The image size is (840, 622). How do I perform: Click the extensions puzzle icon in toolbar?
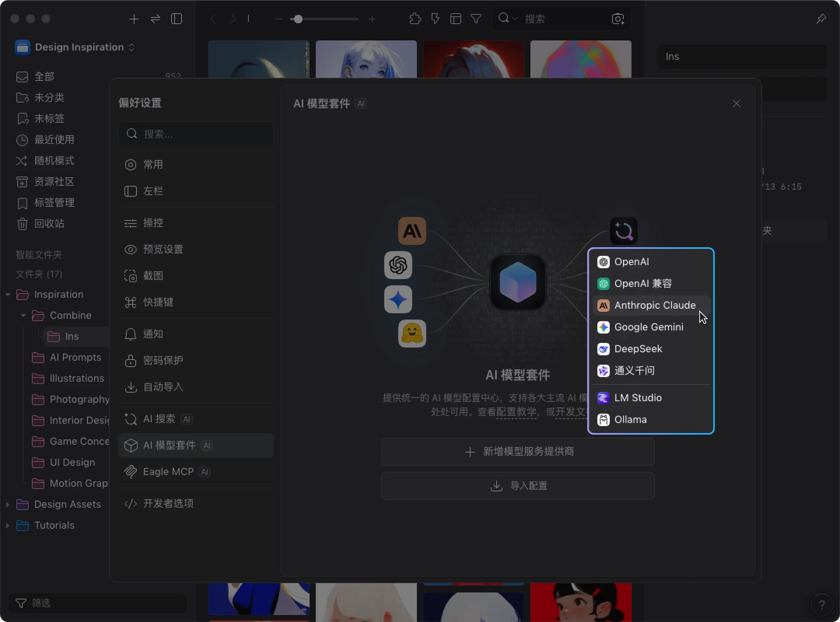[415, 19]
